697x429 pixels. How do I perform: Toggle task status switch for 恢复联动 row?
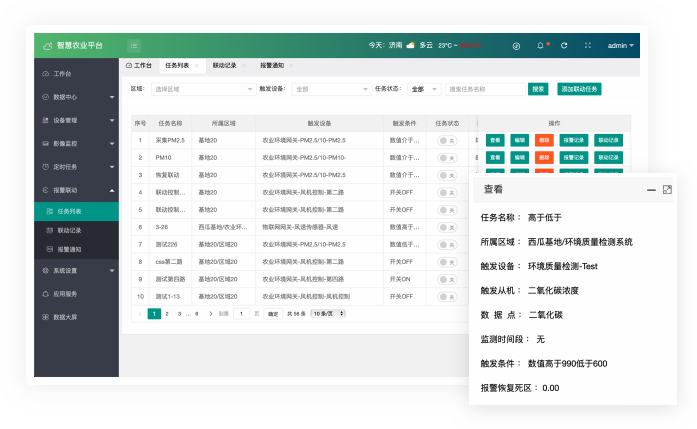pos(446,175)
